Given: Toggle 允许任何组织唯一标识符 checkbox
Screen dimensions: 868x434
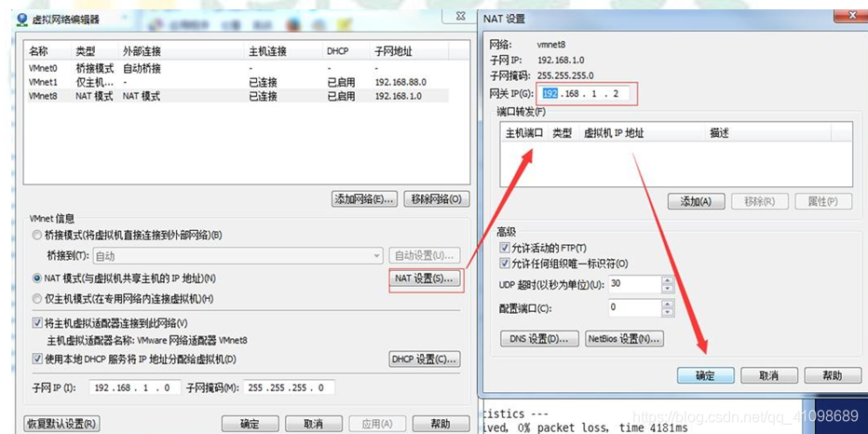Looking at the screenshot, I should click(x=504, y=264).
